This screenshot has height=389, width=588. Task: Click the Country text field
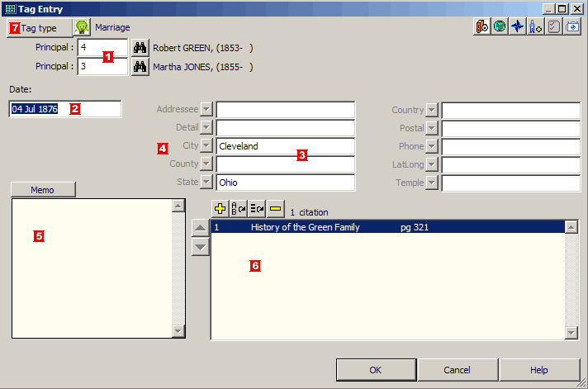click(510, 111)
